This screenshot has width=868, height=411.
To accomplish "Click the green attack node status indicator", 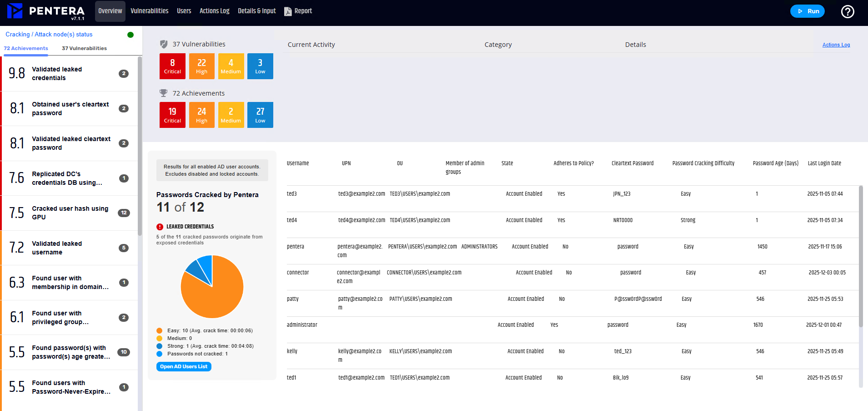I will [x=130, y=35].
